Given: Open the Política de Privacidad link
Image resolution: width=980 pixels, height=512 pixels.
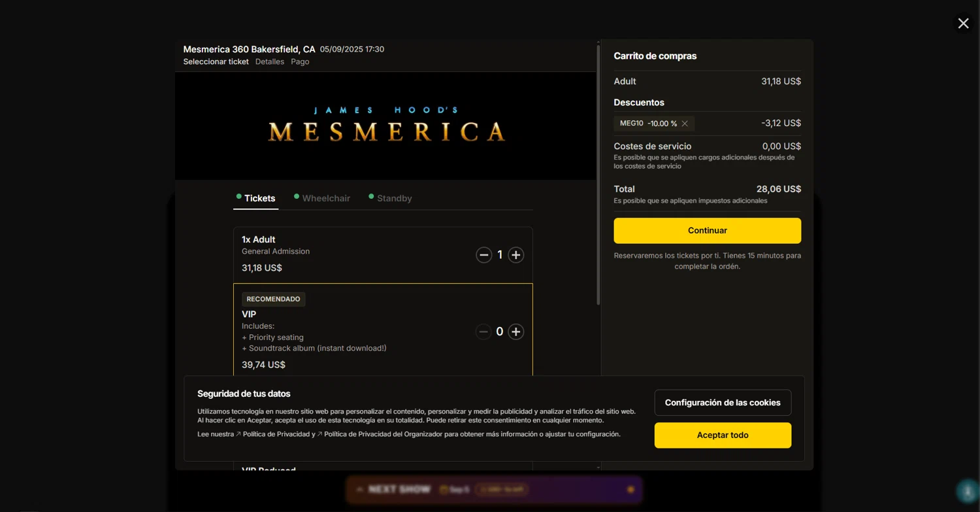Looking at the screenshot, I should (272, 434).
